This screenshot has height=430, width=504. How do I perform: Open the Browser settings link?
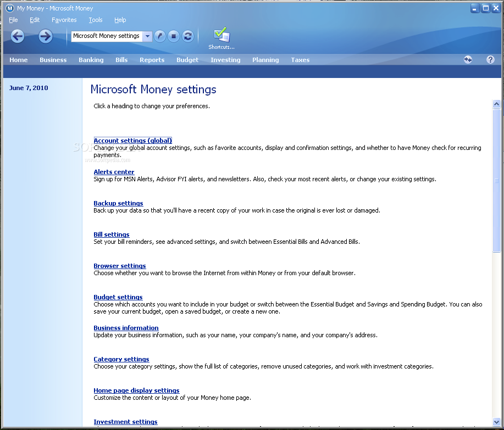(x=120, y=266)
